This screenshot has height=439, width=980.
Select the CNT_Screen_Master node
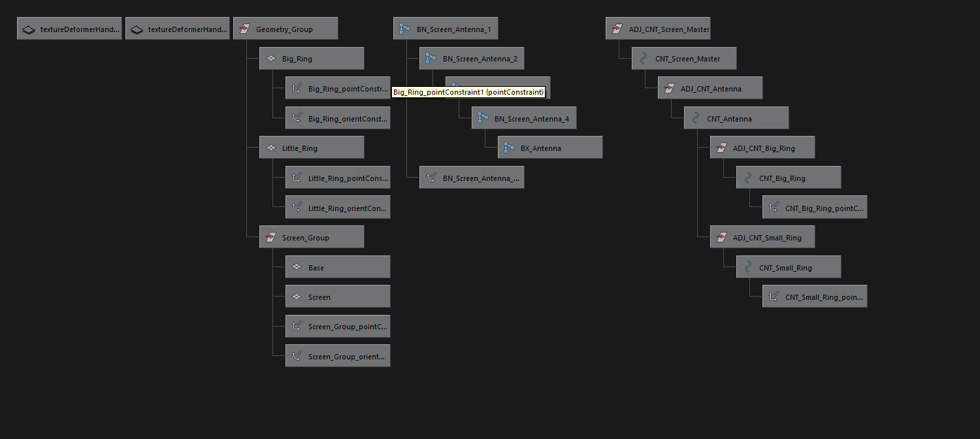tap(684, 58)
